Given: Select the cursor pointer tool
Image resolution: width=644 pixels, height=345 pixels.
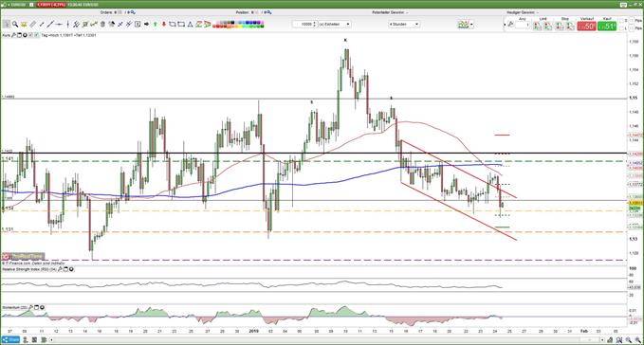Looking at the screenshot, I should click(6, 25).
